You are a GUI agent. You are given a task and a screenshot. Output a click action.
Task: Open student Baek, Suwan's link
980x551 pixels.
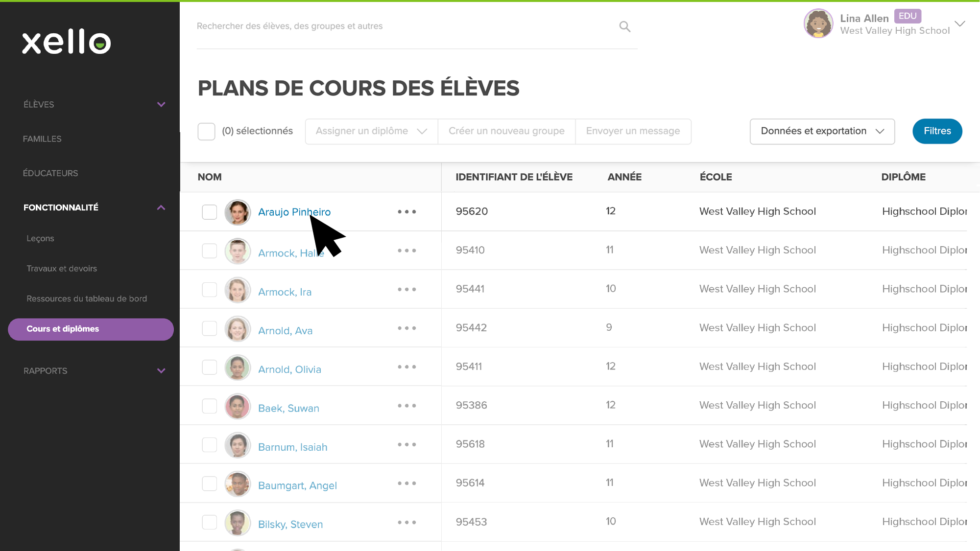click(288, 409)
